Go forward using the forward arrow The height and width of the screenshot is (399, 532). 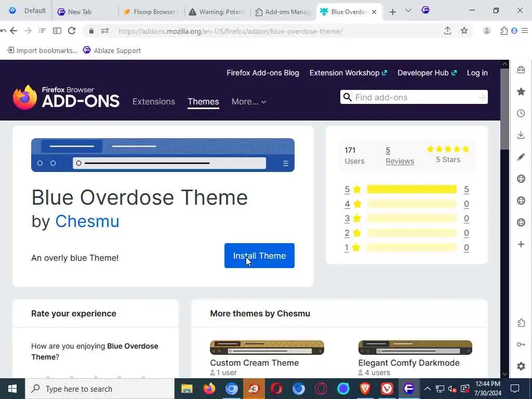(28, 31)
